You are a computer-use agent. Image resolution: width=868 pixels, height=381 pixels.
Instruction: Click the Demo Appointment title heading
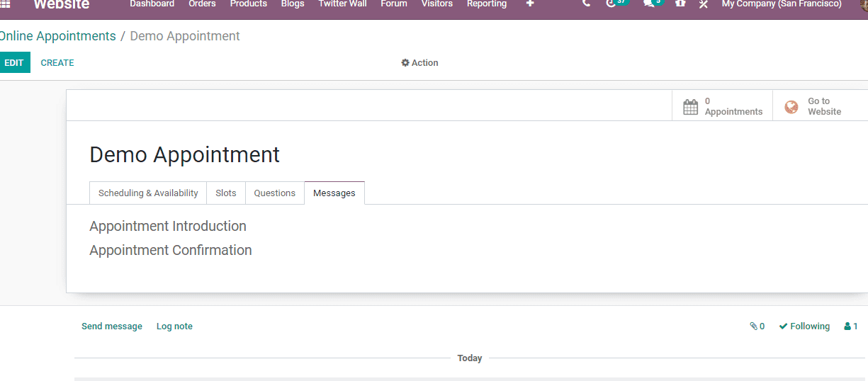click(x=184, y=154)
